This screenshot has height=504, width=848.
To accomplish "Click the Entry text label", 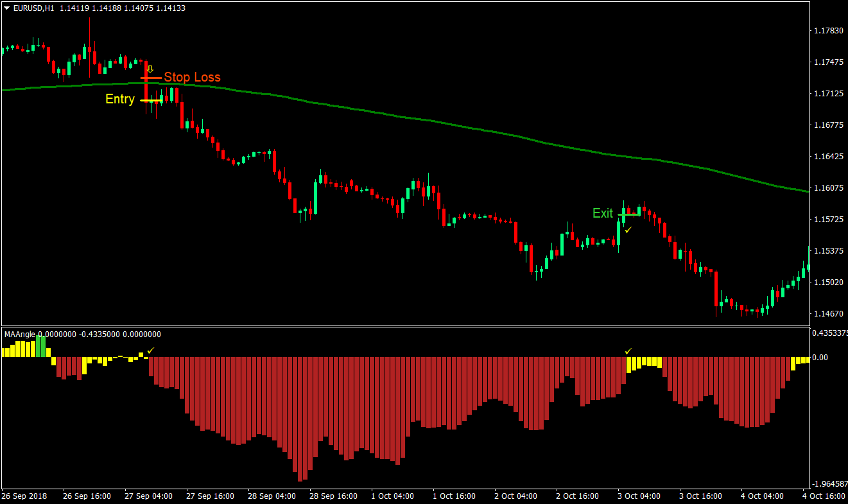I will pos(119,100).
